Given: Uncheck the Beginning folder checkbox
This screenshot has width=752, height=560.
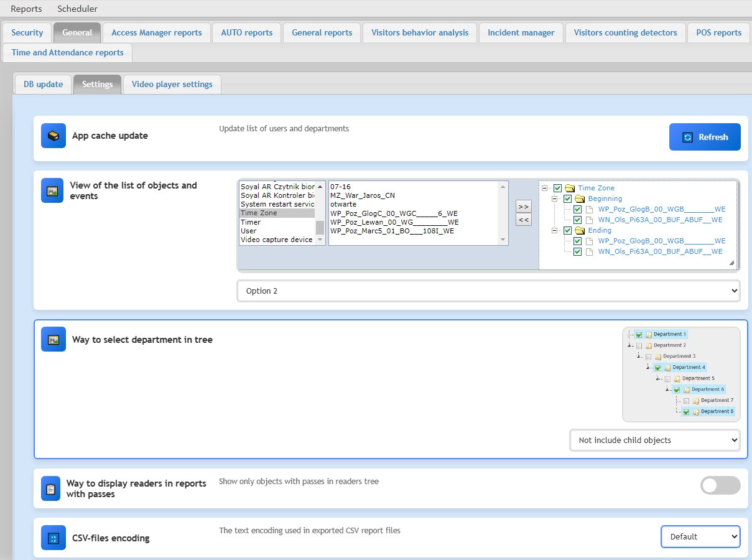Looking at the screenshot, I should coord(568,198).
